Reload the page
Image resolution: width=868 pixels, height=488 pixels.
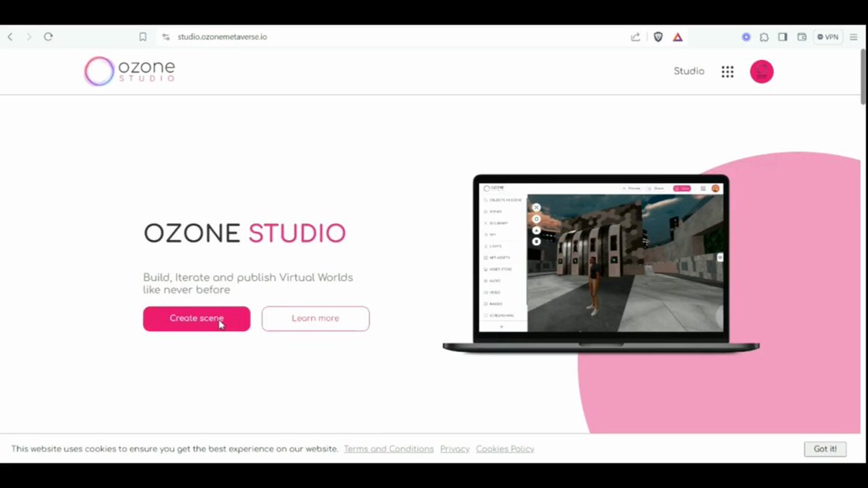pyautogui.click(x=48, y=37)
